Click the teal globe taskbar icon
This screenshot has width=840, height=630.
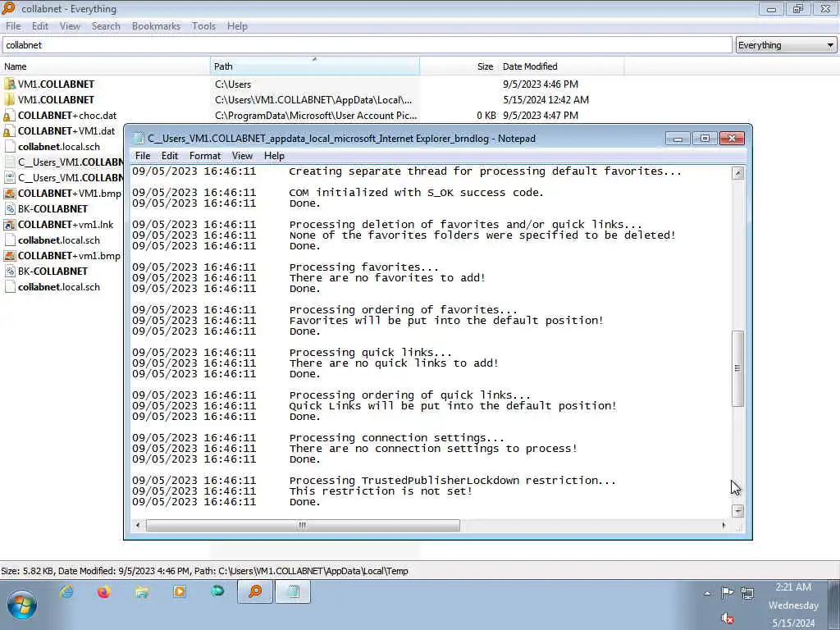pos(217,591)
